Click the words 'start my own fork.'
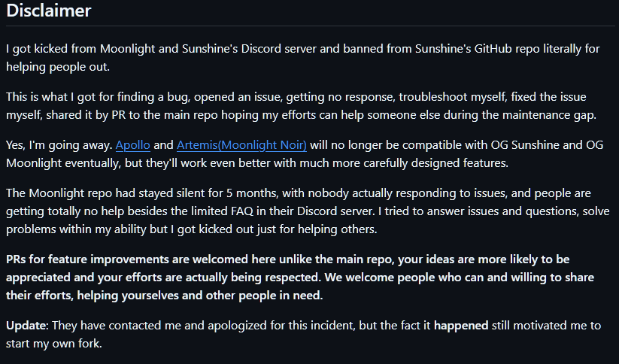The width and height of the screenshot is (619, 364). tap(54, 344)
